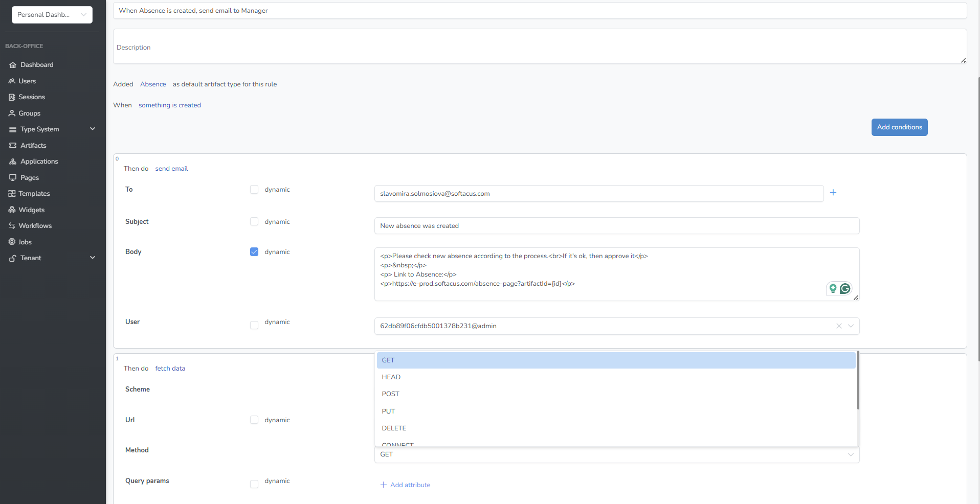
Task: Choose DELETE in the method dropdown
Action: (x=394, y=428)
